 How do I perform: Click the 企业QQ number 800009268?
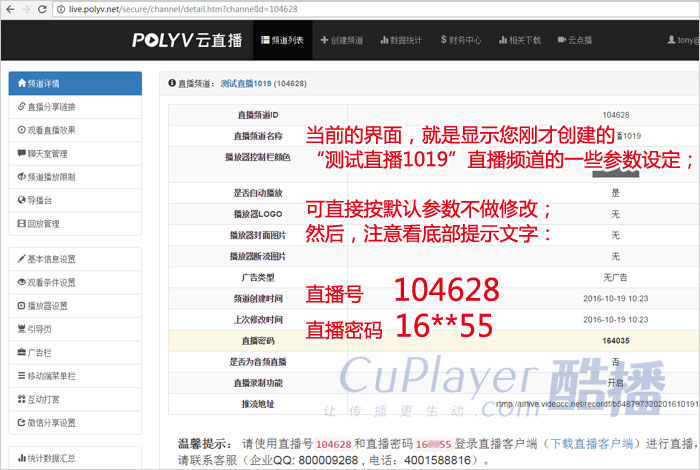pos(328,460)
